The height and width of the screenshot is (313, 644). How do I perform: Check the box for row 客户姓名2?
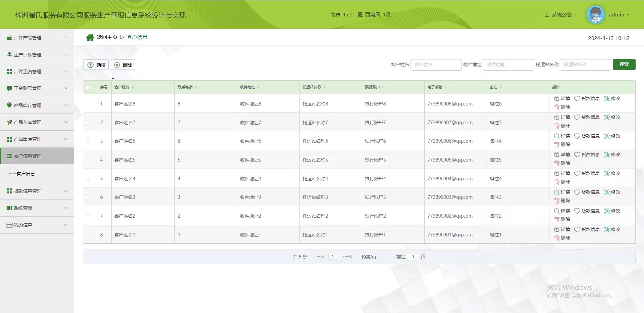point(88,216)
